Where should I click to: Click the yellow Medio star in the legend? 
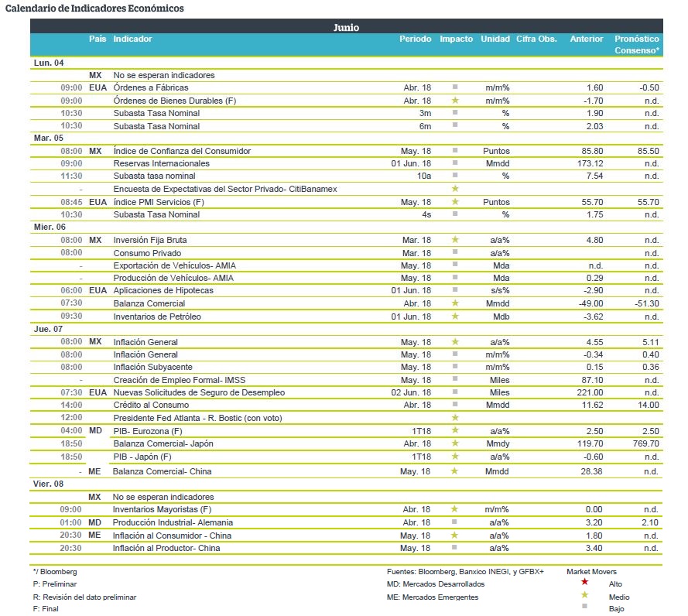584,595
